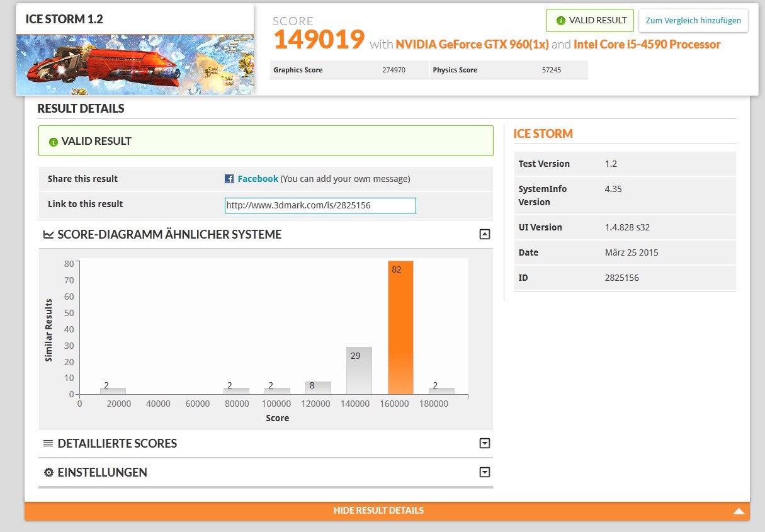Click the overall score 149019
The image size is (765, 532).
coord(319,39)
